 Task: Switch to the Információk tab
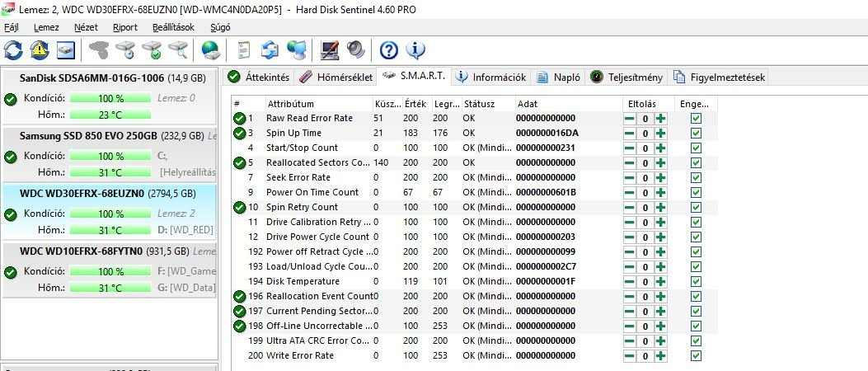pyautogui.click(x=490, y=77)
